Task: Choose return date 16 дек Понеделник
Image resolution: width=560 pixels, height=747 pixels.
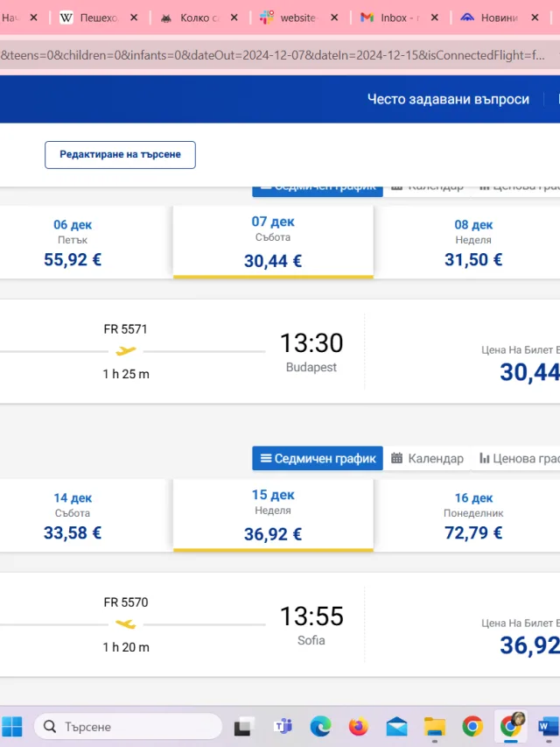Action: (x=473, y=516)
